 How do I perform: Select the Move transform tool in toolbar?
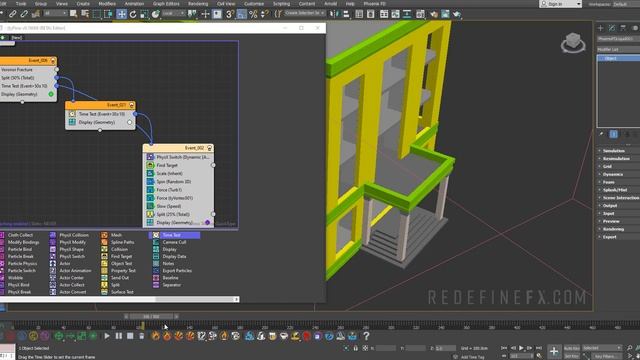point(122,14)
